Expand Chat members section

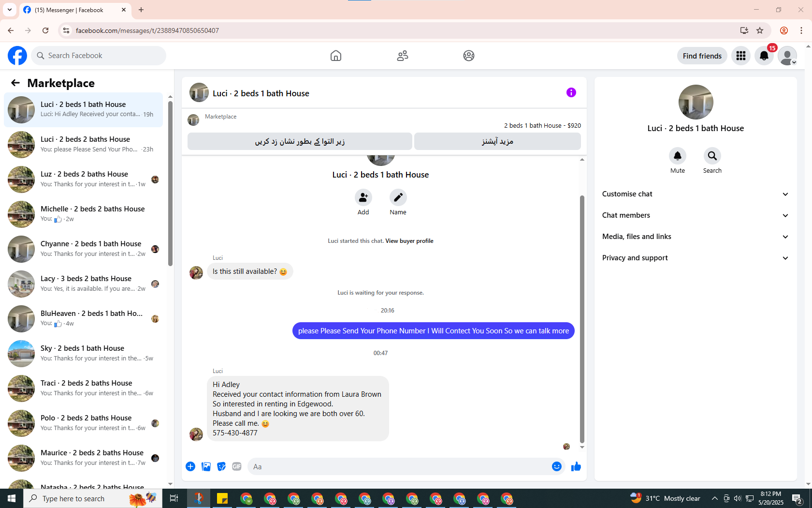click(696, 215)
